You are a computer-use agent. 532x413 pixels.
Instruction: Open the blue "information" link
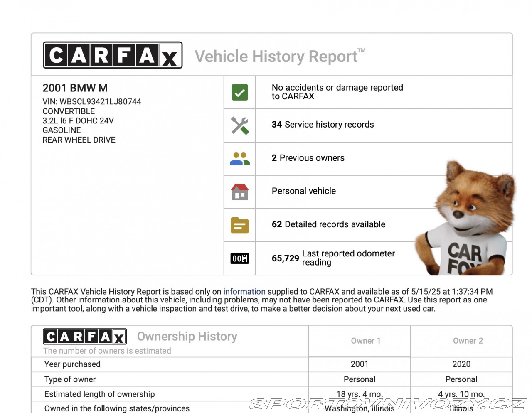(244, 292)
